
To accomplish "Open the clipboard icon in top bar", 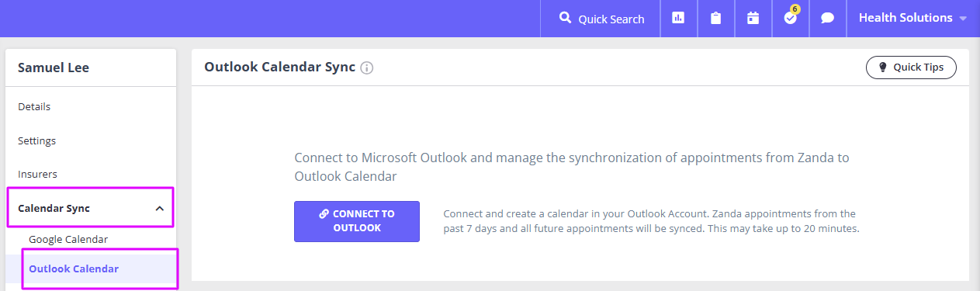I will click(715, 18).
